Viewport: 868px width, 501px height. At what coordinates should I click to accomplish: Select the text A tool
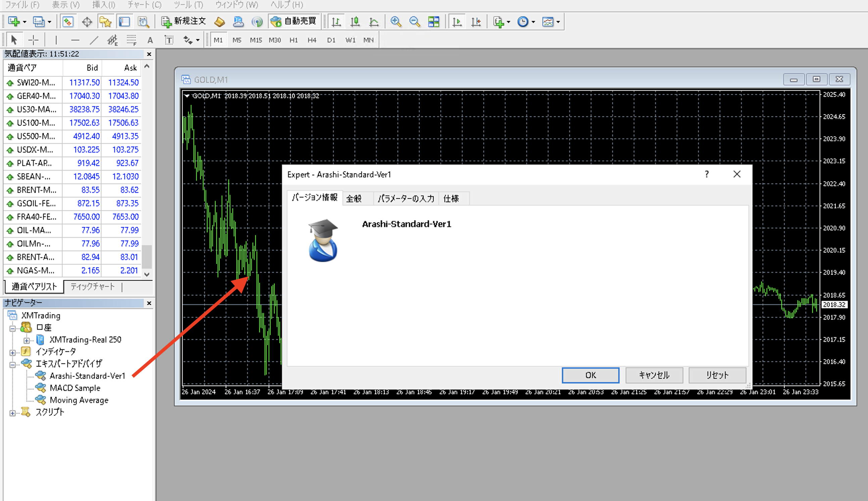point(150,40)
